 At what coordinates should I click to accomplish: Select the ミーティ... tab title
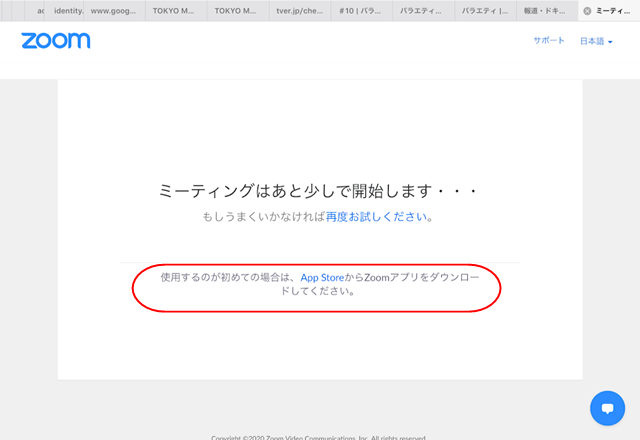point(613,11)
